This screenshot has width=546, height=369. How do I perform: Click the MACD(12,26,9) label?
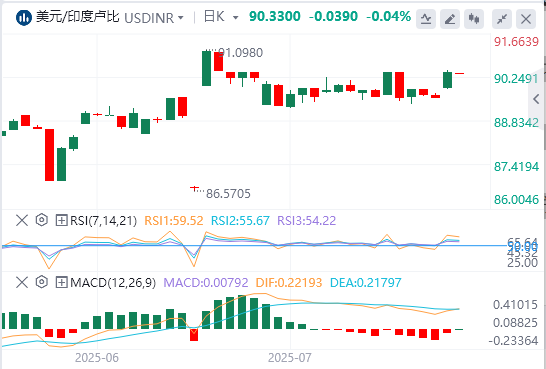[x=113, y=283]
